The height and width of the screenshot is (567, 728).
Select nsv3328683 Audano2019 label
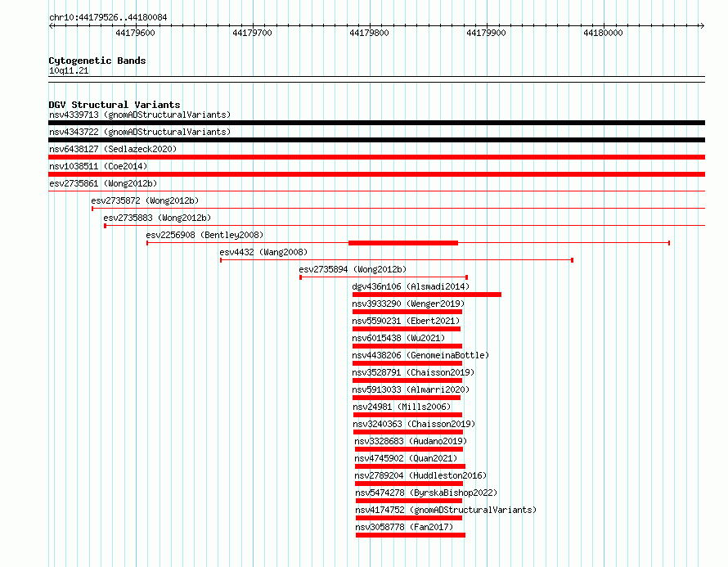coord(411,441)
